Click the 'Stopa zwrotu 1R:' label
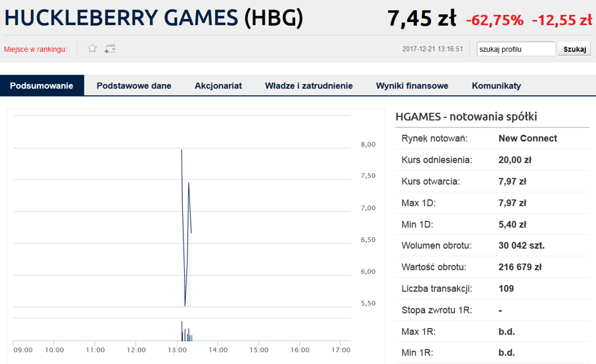The image size is (596, 364). click(436, 310)
